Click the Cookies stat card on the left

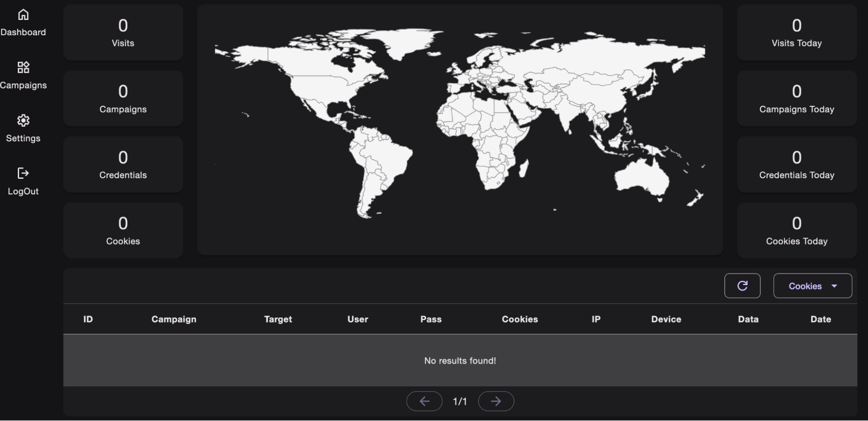tap(123, 230)
